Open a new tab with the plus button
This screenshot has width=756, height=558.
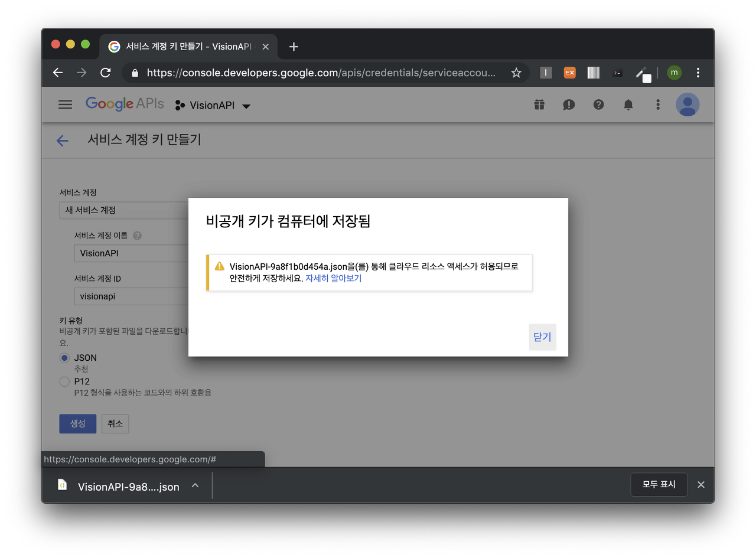click(x=294, y=47)
